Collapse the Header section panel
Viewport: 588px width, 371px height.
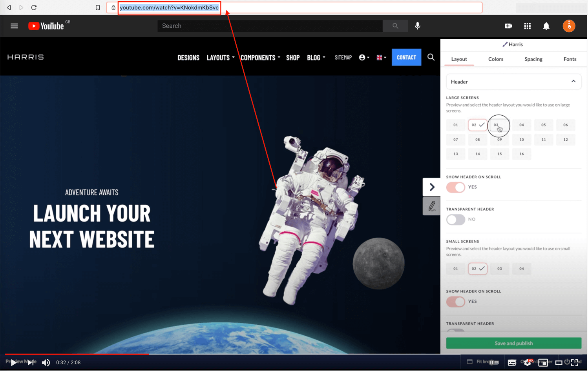tap(574, 82)
